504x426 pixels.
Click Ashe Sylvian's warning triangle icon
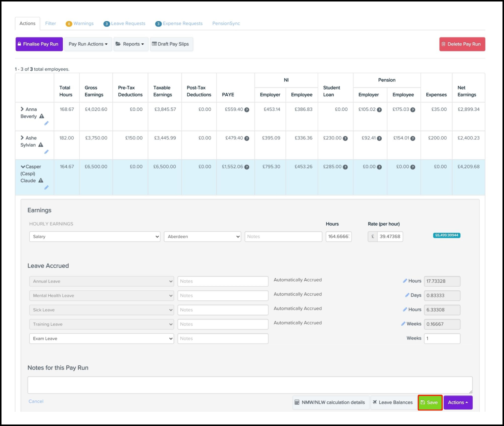coord(41,145)
